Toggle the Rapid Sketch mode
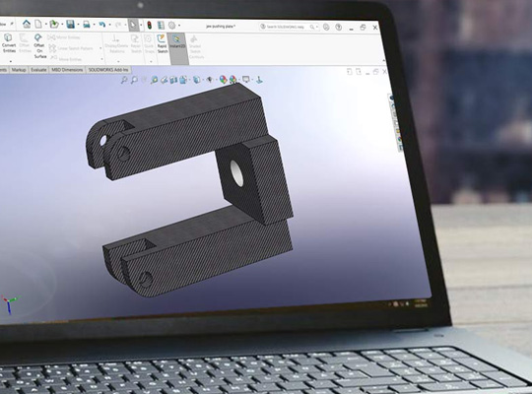532x394 pixels. coord(163,43)
